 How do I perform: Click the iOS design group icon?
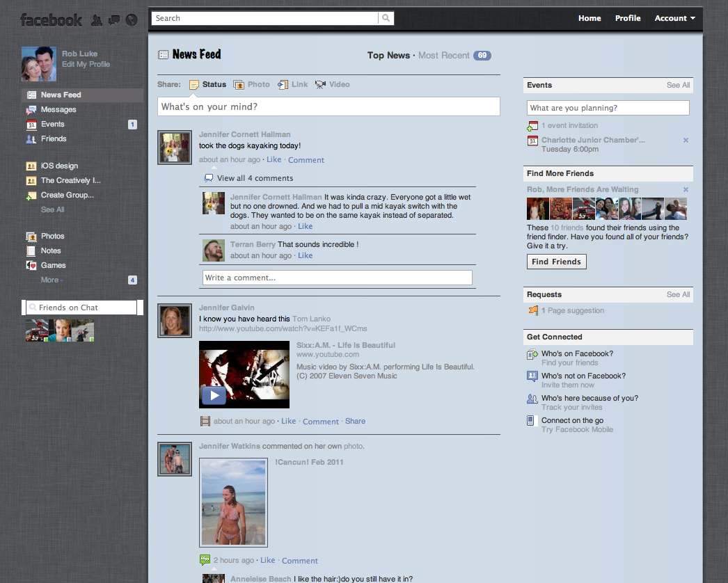[31, 166]
